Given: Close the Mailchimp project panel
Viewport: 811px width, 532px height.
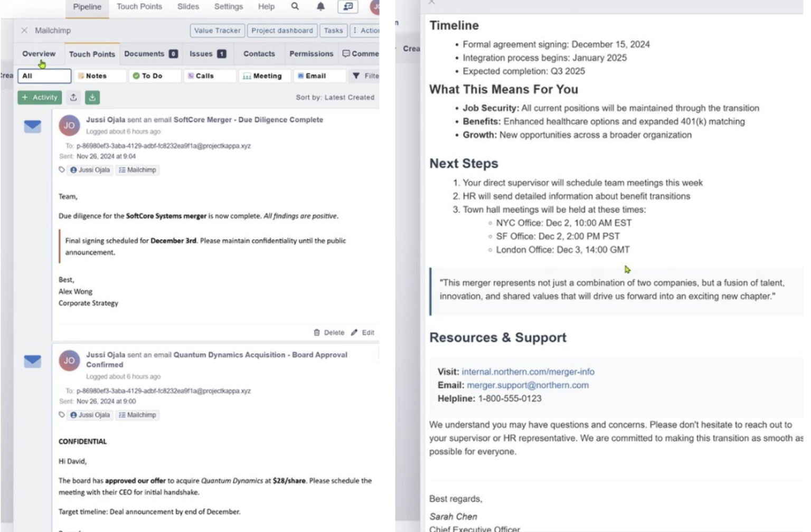Looking at the screenshot, I should click(x=24, y=31).
